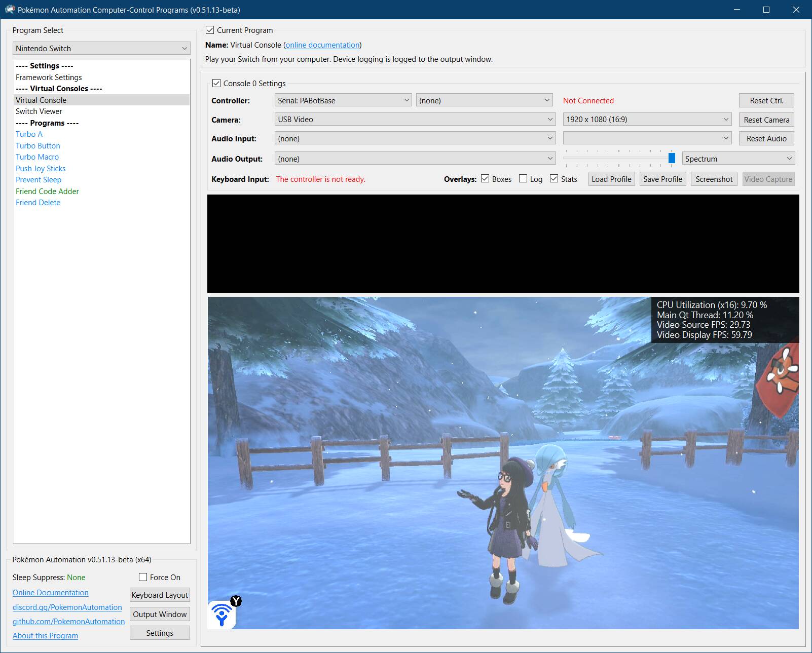Toggle the Boxes overlay checkbox
Screen dimensions: 812x653
(485, 179)
